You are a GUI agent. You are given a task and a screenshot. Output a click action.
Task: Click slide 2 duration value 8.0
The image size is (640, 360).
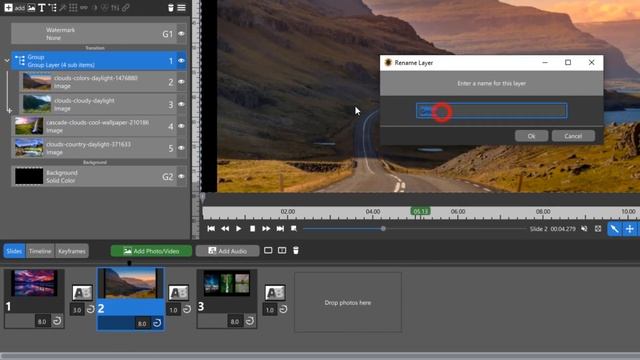(142, 323)
